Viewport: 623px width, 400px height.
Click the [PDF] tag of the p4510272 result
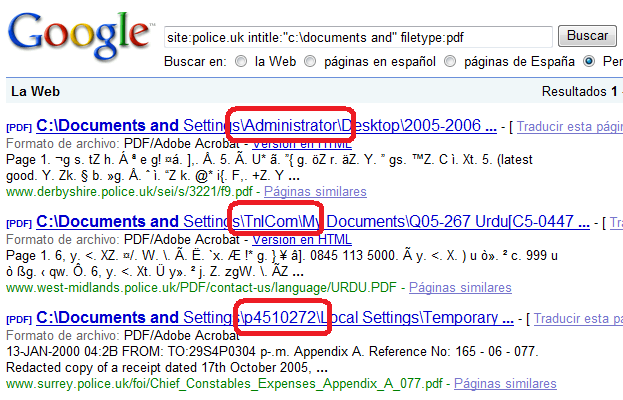[19, 320]
